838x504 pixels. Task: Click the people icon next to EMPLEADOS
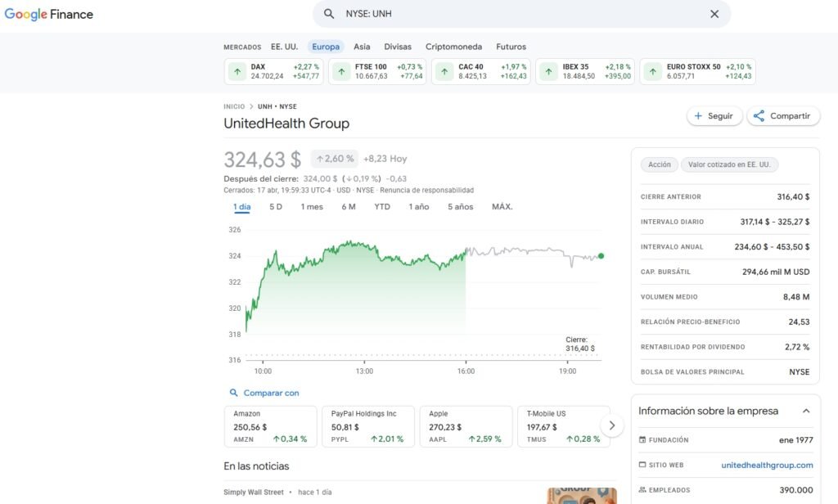(x=642, y=489)
